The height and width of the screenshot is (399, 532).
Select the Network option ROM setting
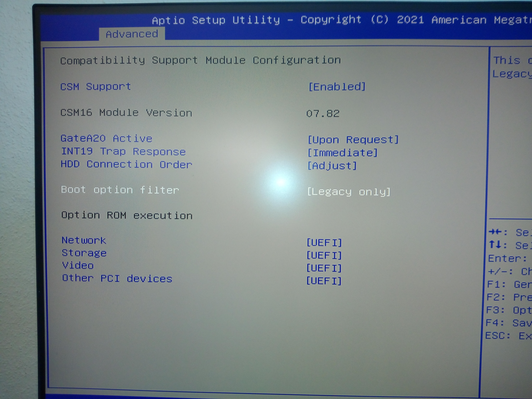tap(84, 240)
